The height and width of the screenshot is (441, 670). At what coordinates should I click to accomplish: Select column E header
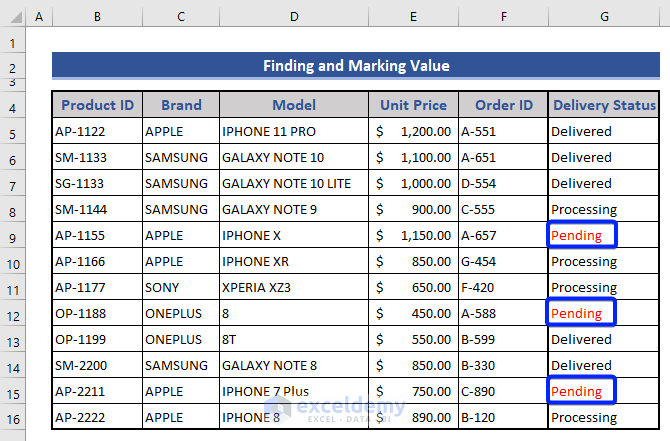[413, 17]
